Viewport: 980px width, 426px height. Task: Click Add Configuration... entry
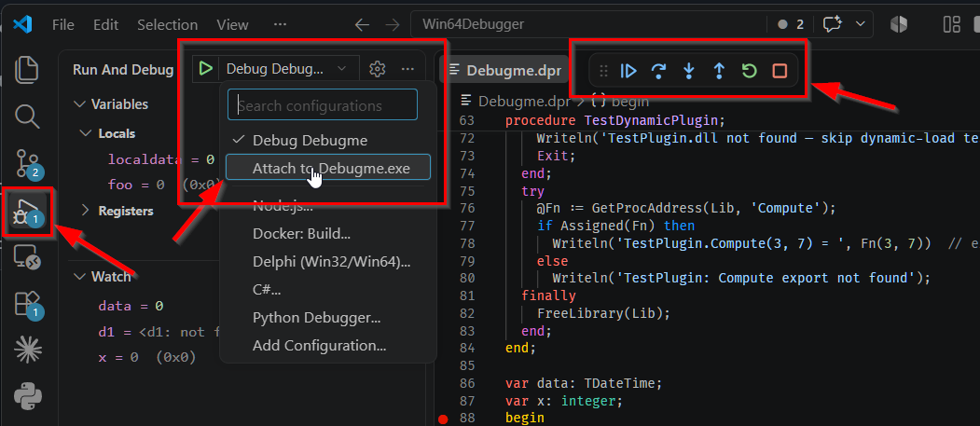point(327,345)
